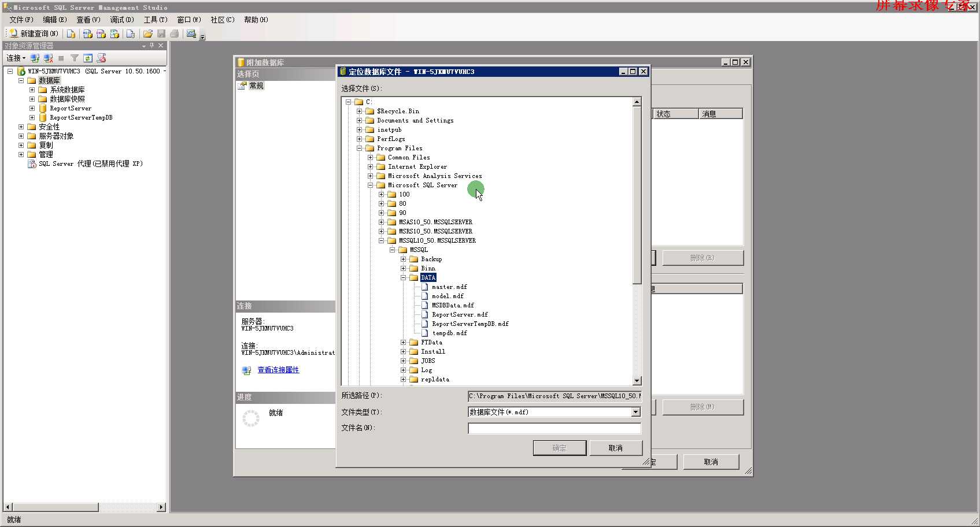Open the Activity Monitor toolbar icon
Viewport: 980px width, 527px height.
pyautogui.click(x=191, y=34)
